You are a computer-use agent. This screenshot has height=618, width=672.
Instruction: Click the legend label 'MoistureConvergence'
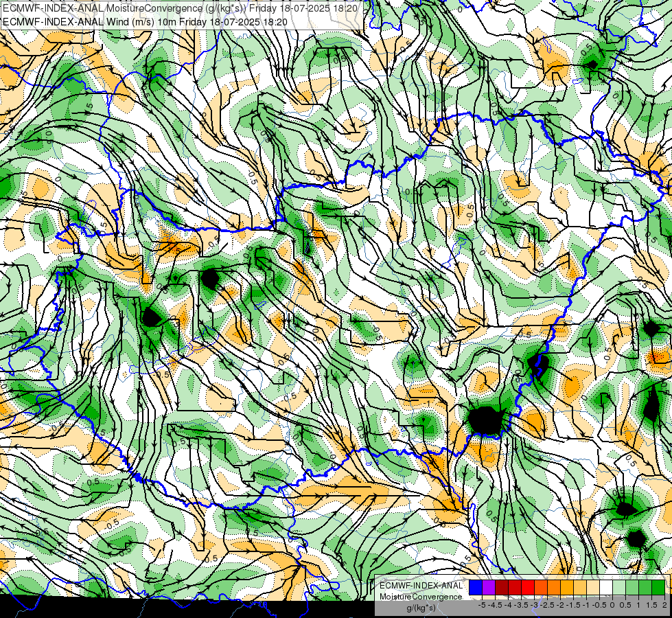click(x=421, y=597)
